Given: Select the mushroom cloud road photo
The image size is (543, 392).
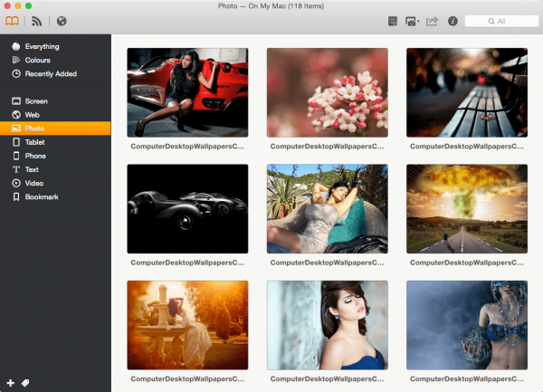Looking at the screenshot, I should (467, 209).
